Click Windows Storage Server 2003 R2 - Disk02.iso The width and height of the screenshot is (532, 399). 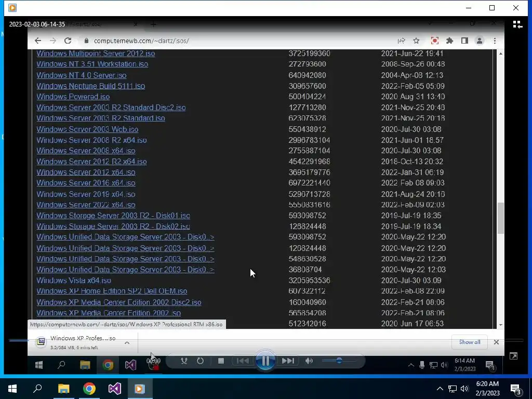[113, 226]
